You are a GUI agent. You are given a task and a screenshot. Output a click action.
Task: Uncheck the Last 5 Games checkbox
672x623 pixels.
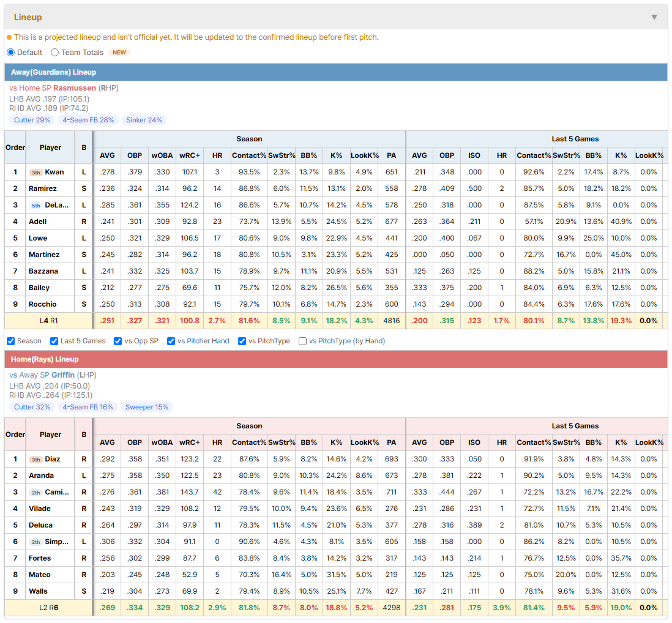(54, 341)
